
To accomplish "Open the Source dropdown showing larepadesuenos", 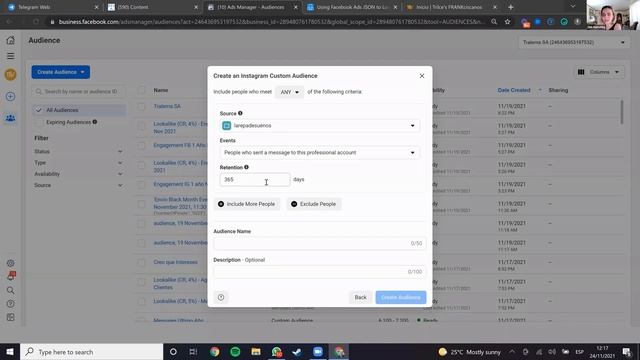I will pyautogui.click(x=320, y=126).
